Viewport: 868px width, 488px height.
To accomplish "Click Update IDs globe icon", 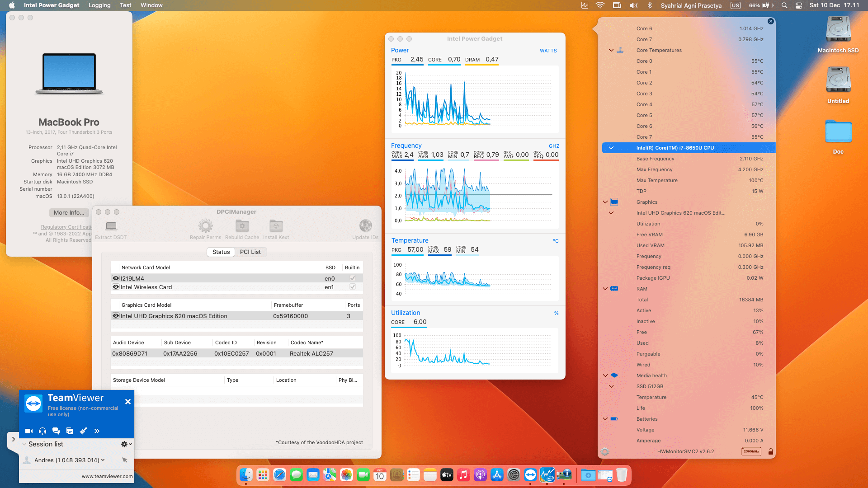I will [x=365, y=225].
